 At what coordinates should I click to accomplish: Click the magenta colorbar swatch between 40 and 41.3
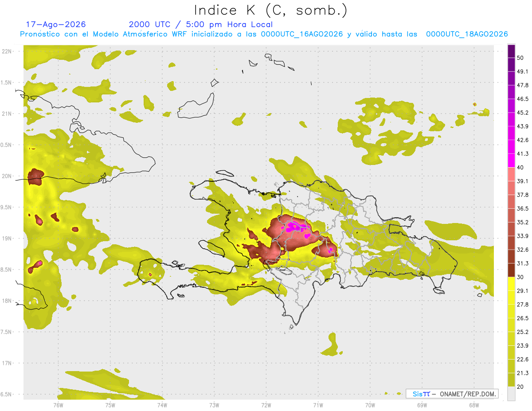tap(511, 160)
